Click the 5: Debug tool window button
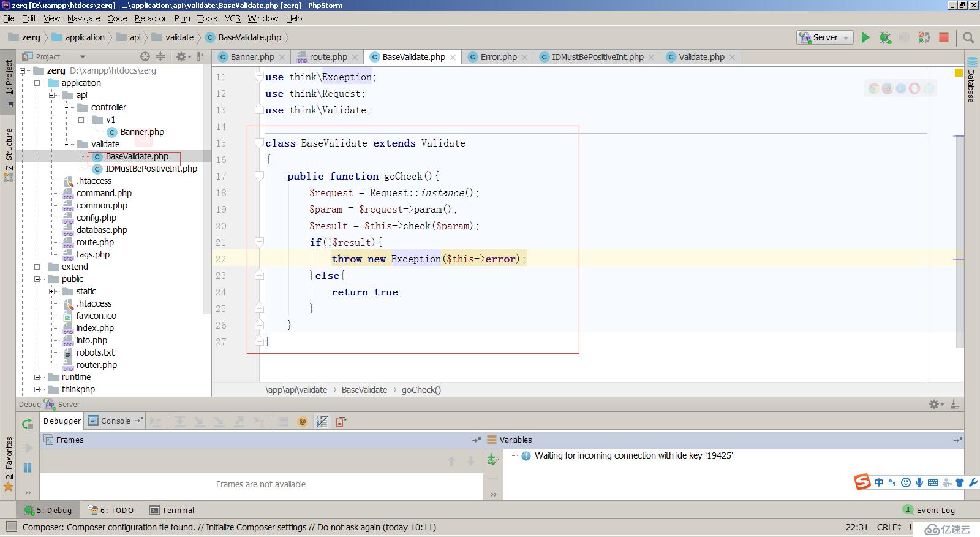The width and height of the screenshot is (980, 537). (48, 510)
